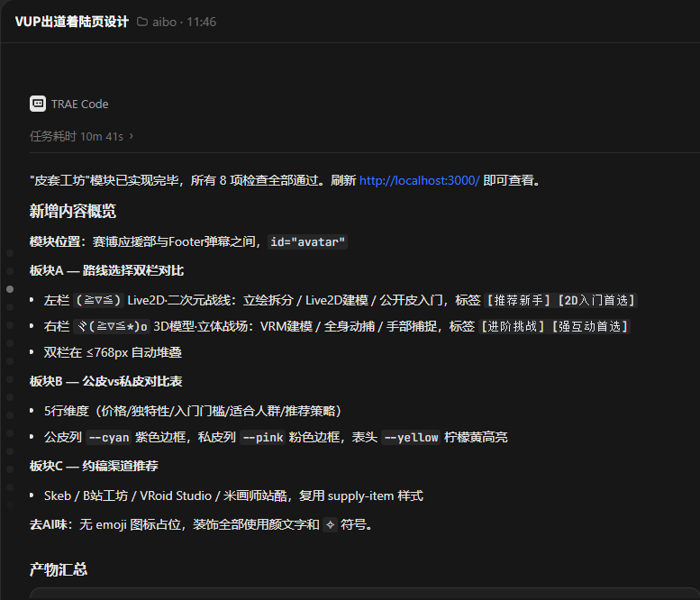Image resolution: width=700 pixels, height=600 pixels.
Task: Open the localhost:3000 link
Action: (419, 180)
